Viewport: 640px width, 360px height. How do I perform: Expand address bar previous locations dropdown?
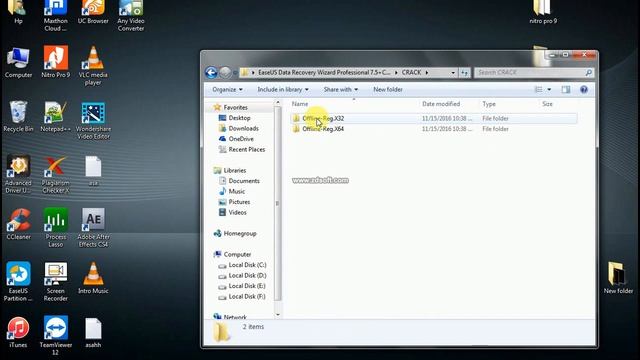click(x=453, y=73)
